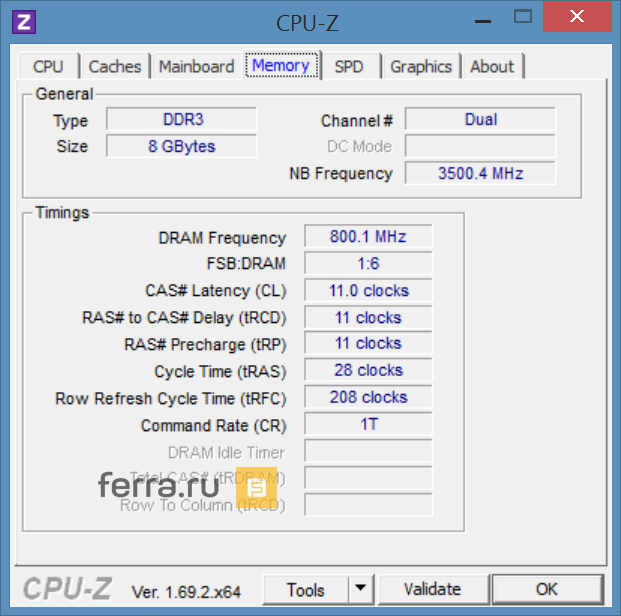Click the OK button

(546, 589)
